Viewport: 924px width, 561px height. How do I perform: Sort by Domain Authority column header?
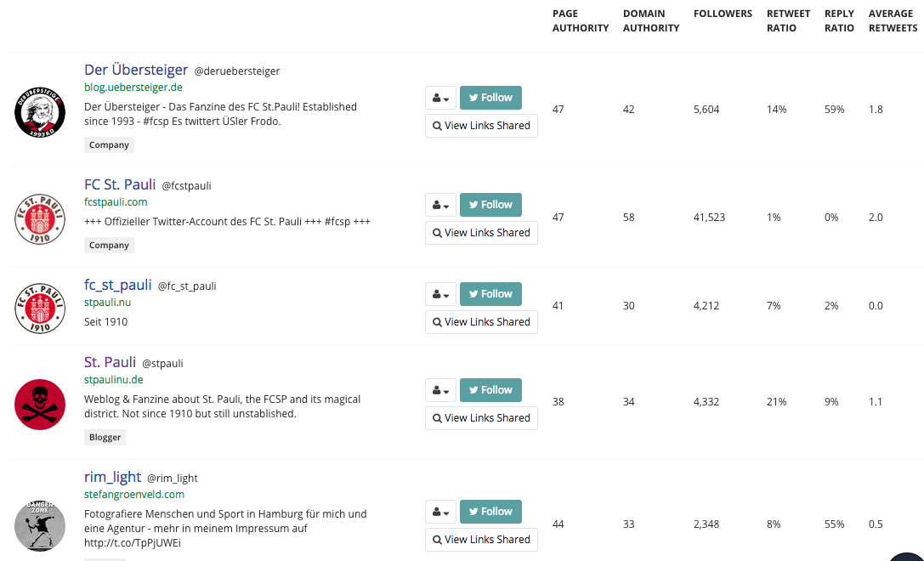pyautogui.click(x=651, y=20)
